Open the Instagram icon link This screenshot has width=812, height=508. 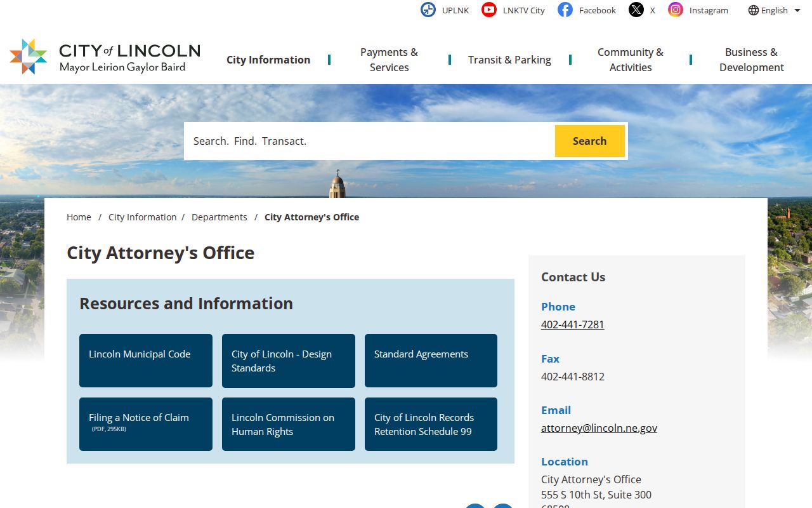point(676,10)
